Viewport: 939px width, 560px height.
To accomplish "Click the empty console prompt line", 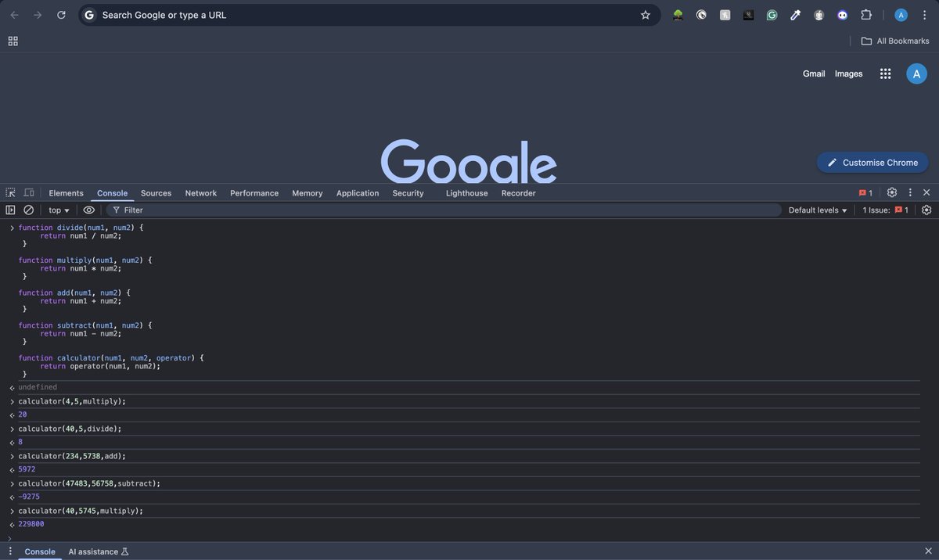I will coord(469,537).
